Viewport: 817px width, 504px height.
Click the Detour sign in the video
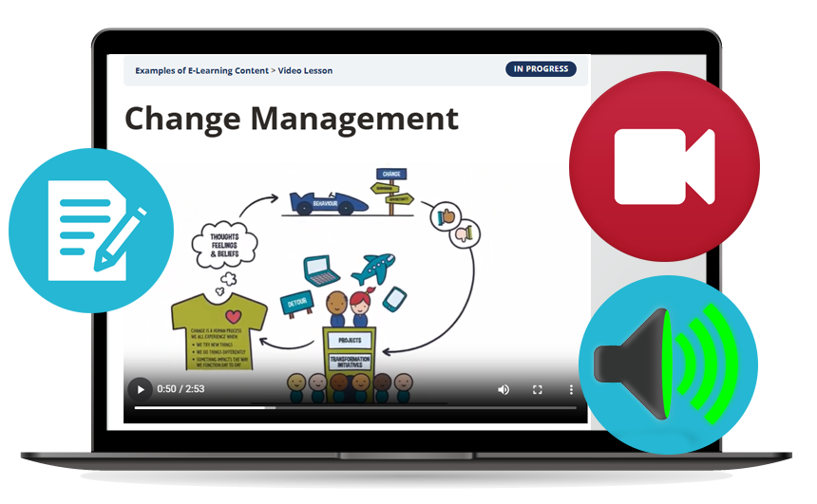(x=294, y=304)
